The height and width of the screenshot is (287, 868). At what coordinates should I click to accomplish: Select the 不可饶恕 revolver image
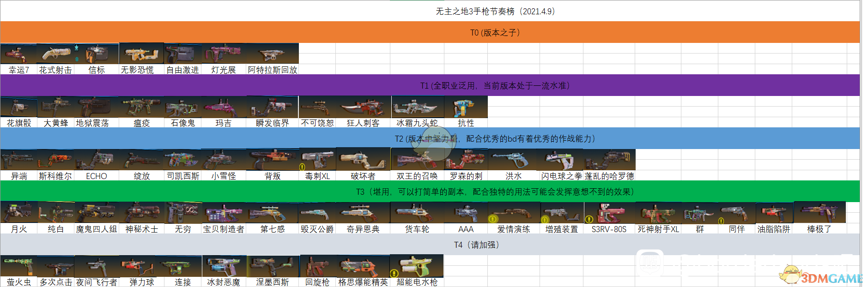tap(317, 107)
